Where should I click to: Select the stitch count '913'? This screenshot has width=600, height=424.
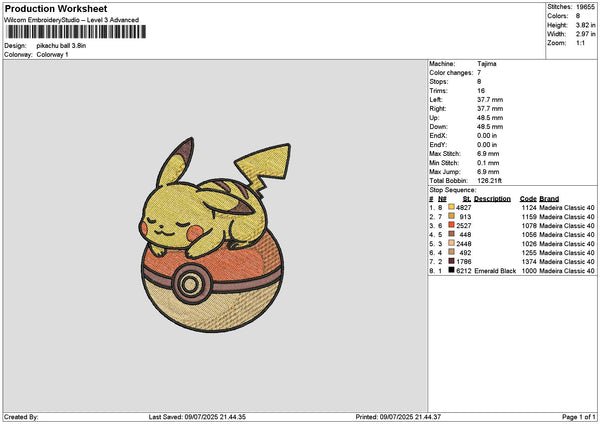465,217
